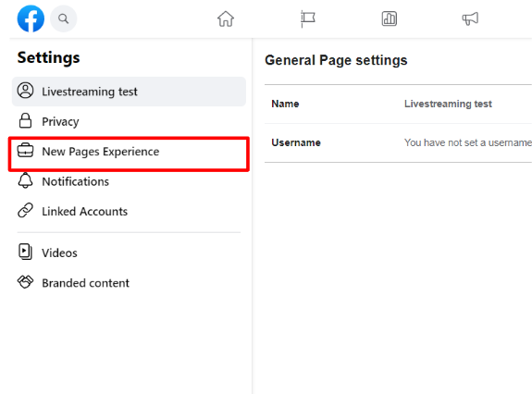Open Pages via the flag icon
The image size is (532, 394).
[308, 18]
